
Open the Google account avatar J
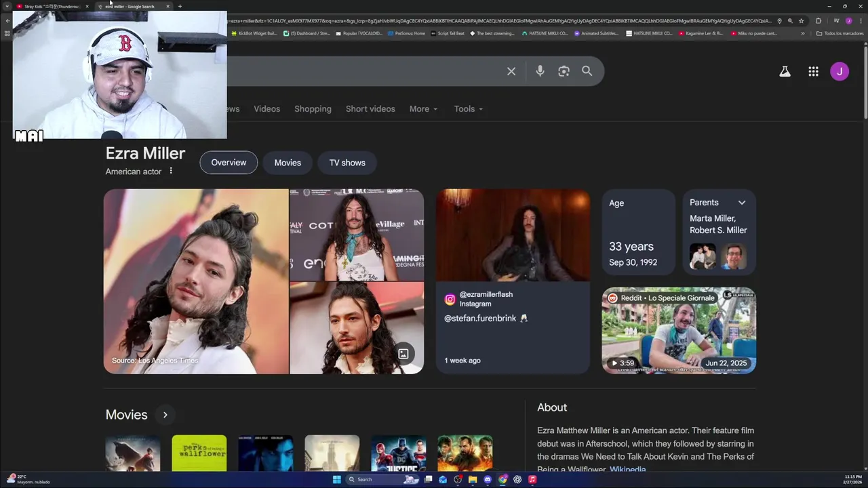pyautogui.click(x=840, y=71)
